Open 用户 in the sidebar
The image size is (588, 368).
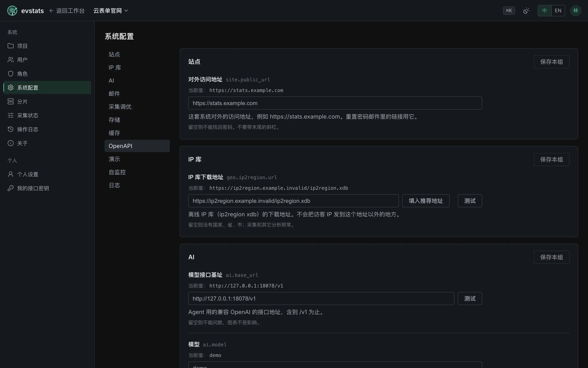[47, 60]
